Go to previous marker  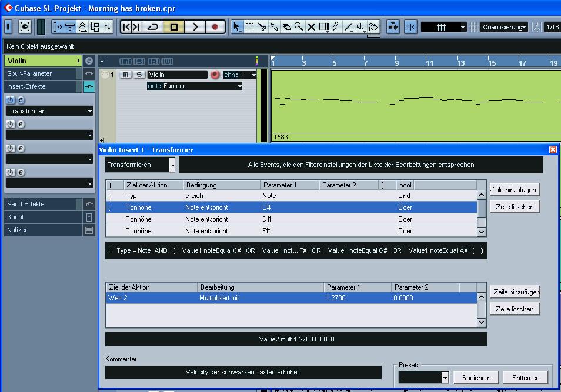(126, 27)
